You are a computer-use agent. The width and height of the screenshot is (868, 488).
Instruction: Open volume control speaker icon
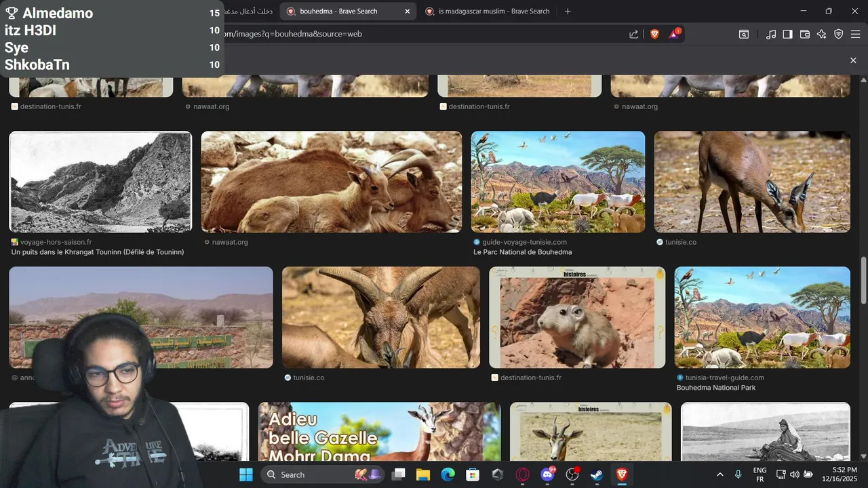794,474
